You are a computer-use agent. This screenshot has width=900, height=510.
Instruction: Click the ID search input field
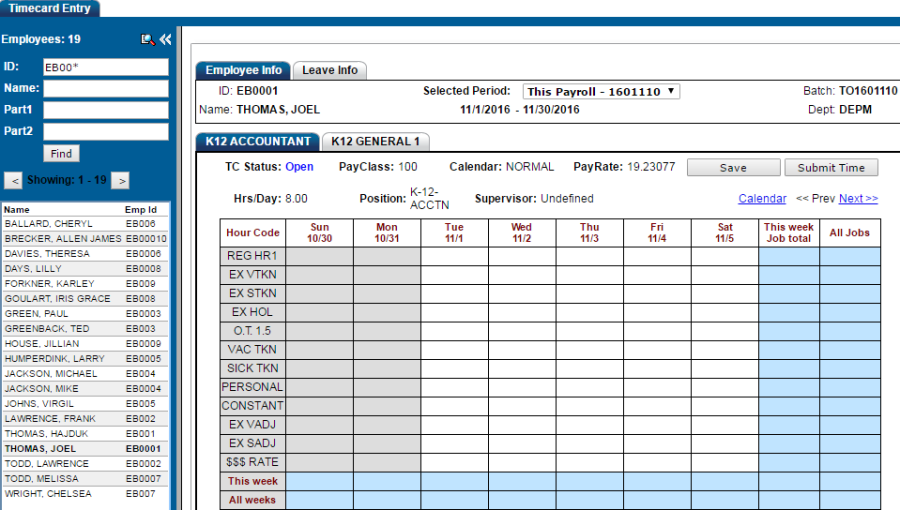click(105, 67)
